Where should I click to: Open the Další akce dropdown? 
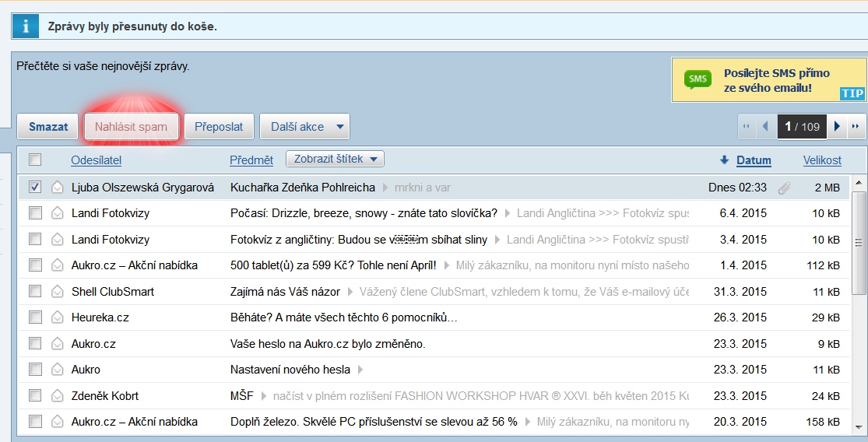click(x=304, y=127)
